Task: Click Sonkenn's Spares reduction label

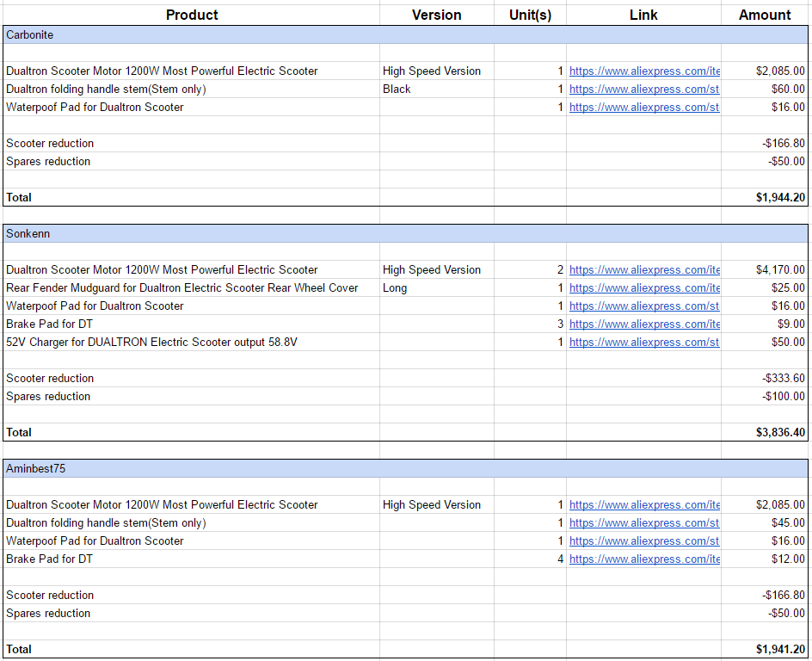Action: tap(48, 396)
